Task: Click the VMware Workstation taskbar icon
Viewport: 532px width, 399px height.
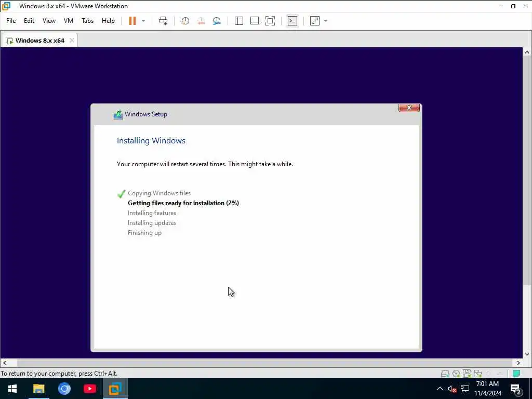Action: tap(115, 389)
